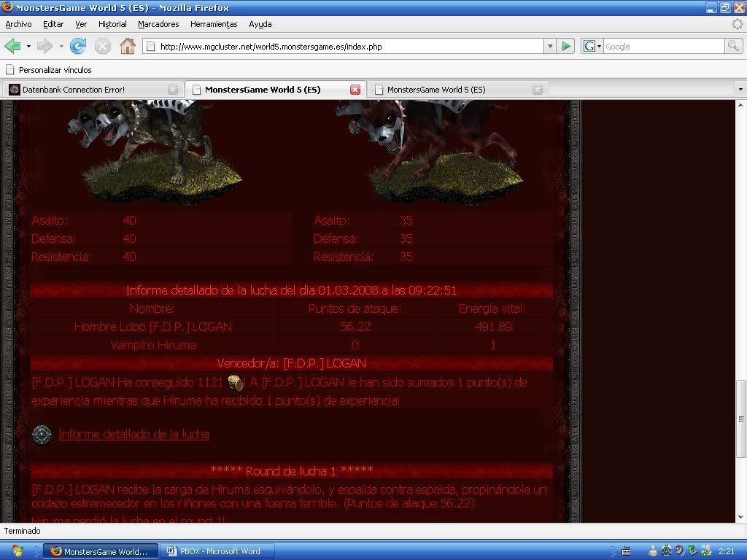Click the Stop loading icon
747x560 pixels.
pos(103,46)
